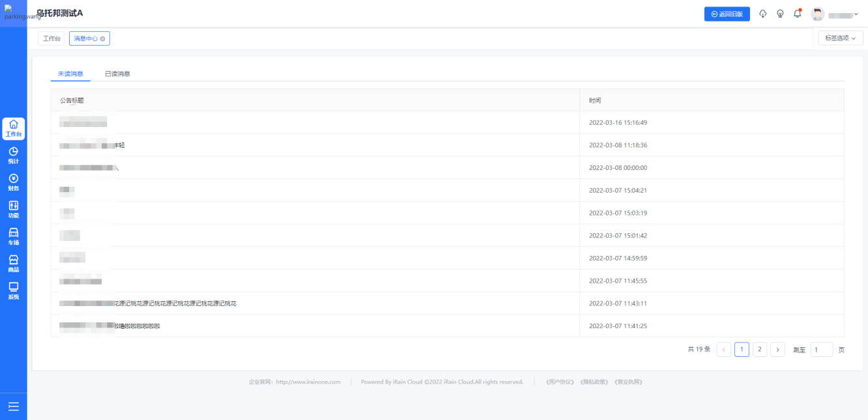Open message dated 2022-03-08 11:18:36

[447, 145]
